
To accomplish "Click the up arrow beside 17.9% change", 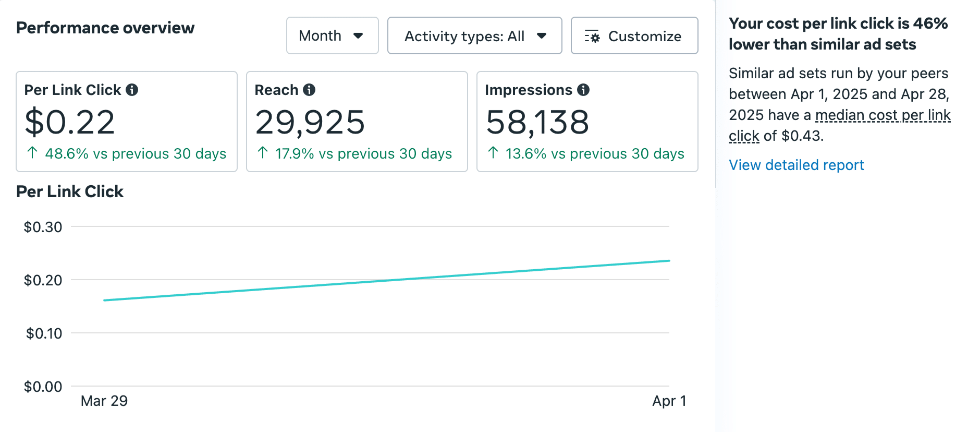I will [x=263, y=153].
